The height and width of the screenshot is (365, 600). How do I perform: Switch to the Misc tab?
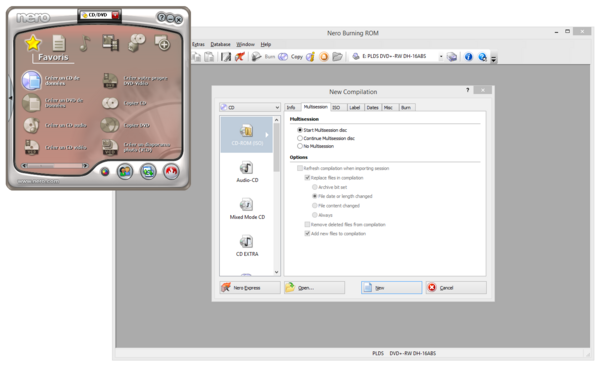click(x=389, y=108)
